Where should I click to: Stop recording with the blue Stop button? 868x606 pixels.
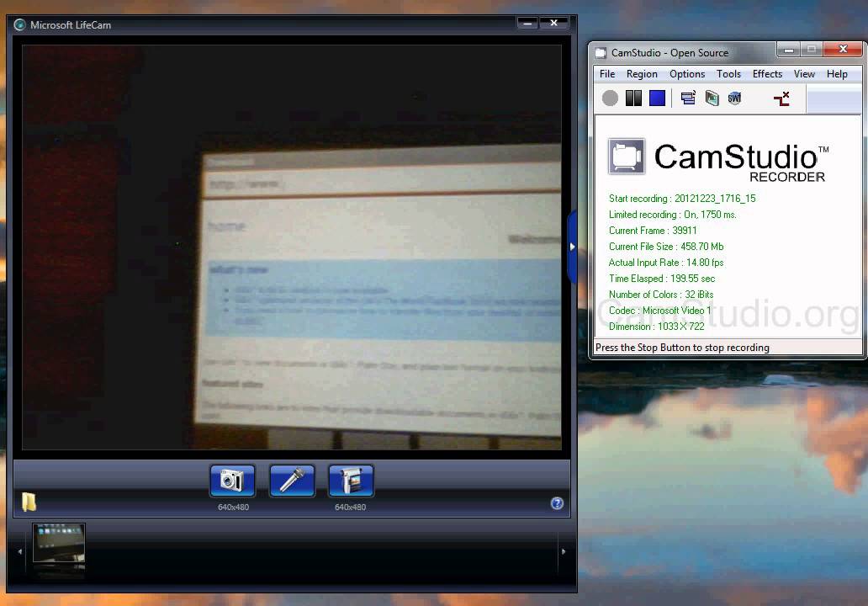coord(657,98)
